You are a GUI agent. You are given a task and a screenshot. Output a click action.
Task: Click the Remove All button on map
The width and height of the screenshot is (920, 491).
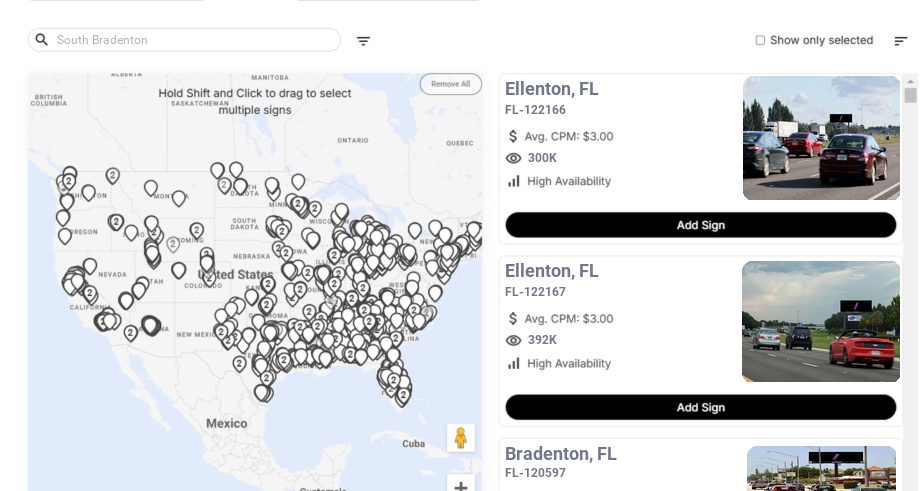(450, 84)
